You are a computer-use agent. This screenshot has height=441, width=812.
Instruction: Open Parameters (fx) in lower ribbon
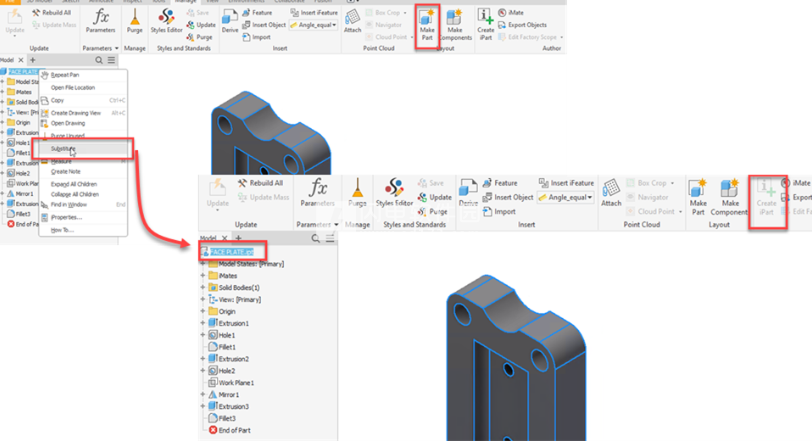pyautogui.click(x=317, y=192)
